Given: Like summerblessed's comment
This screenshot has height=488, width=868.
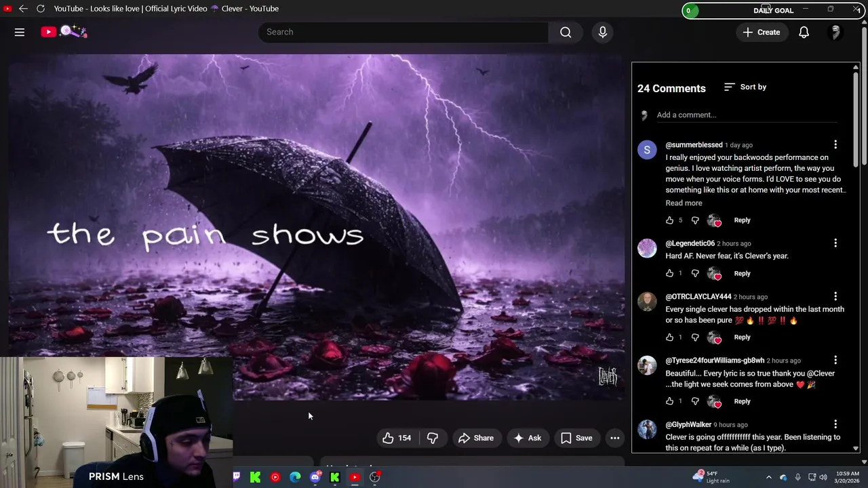Looking at the screenshot, I should tap(670, 220).
